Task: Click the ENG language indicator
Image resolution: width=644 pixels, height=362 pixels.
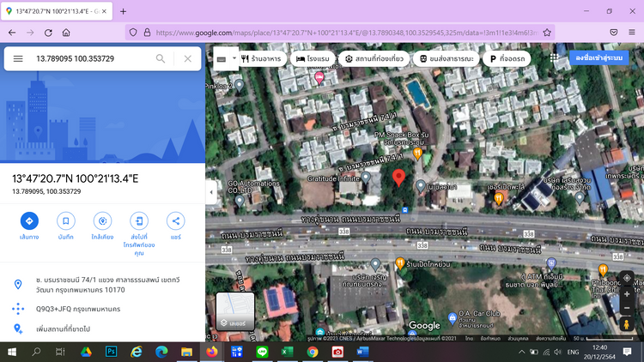Action: [573, 352]
